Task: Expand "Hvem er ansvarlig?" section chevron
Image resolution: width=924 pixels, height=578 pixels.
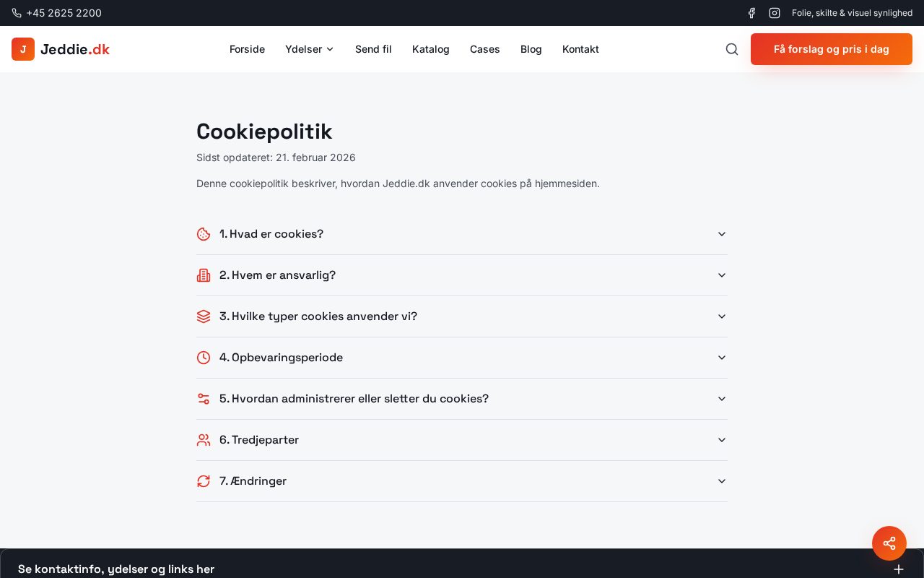Action: (x=721, y=275)
